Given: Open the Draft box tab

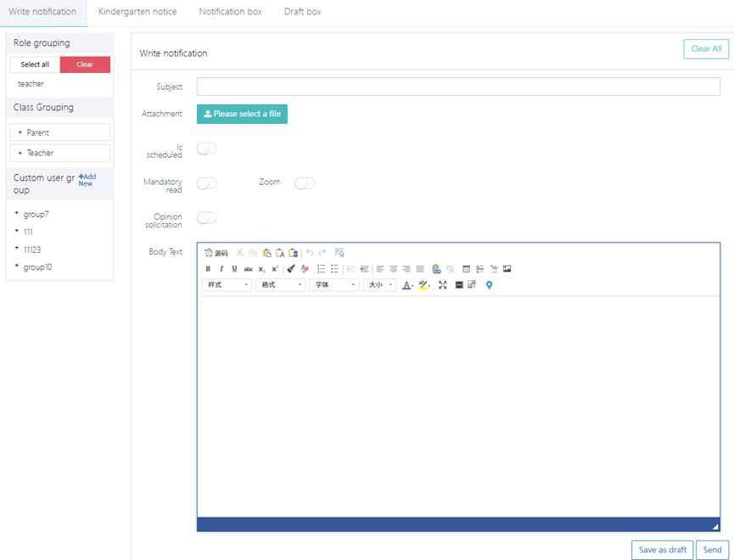Looking at the screenshot, I should (302, 12).
